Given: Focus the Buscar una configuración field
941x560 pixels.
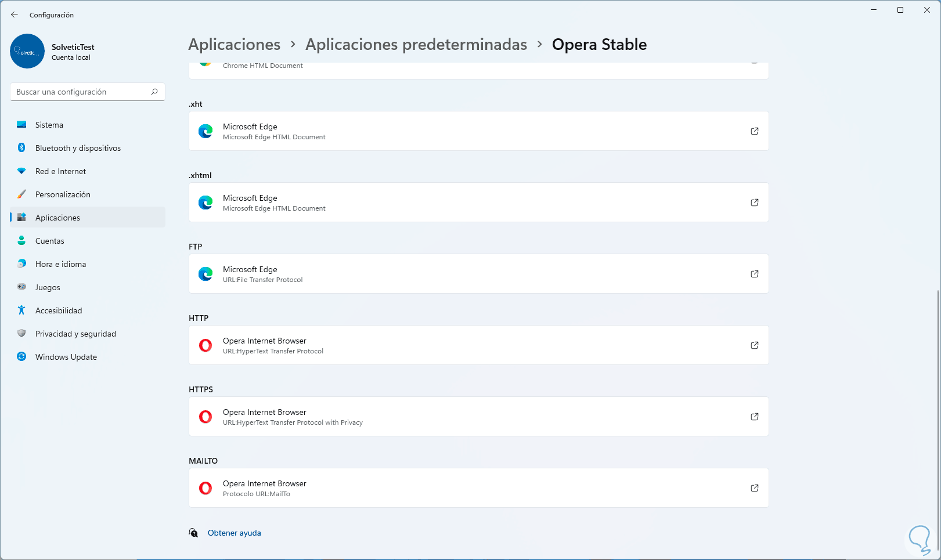Looking at the screenshot, I should tap(81, 92).
